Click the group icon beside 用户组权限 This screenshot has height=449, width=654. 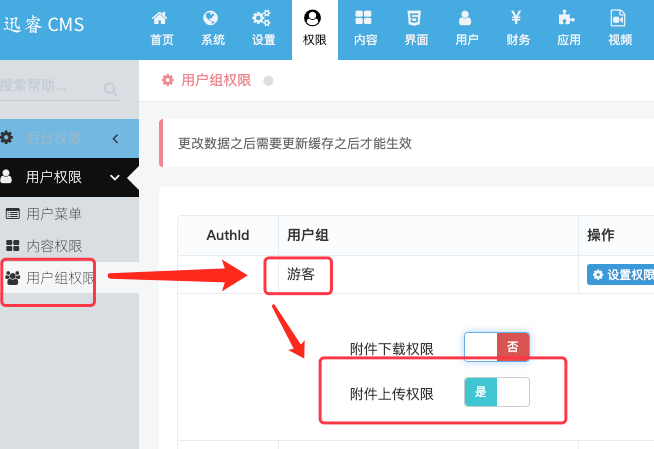point(13,278)
